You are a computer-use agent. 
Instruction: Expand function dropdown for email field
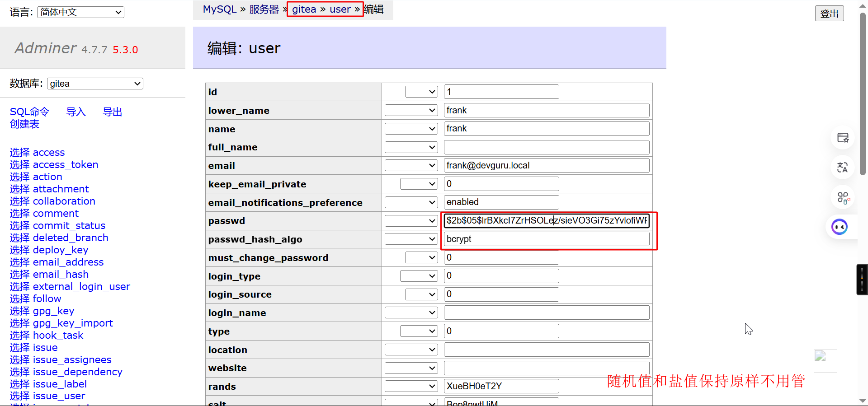tap(411, 166)
